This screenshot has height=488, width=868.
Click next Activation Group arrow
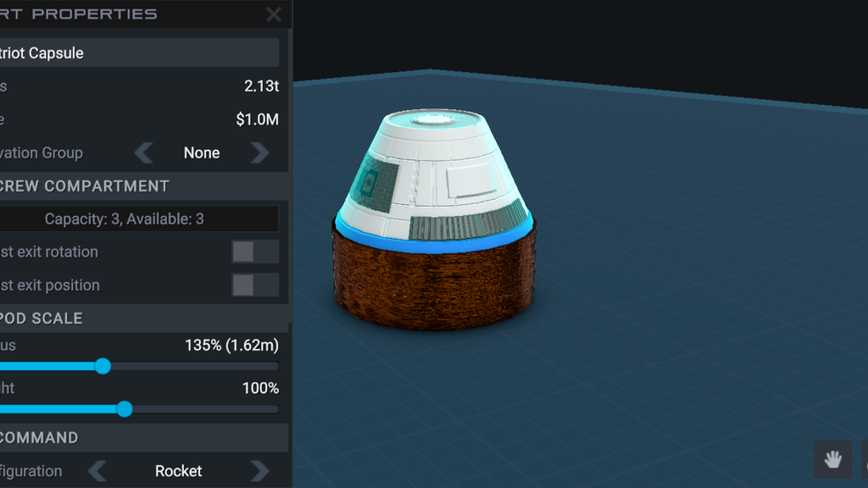259,152
